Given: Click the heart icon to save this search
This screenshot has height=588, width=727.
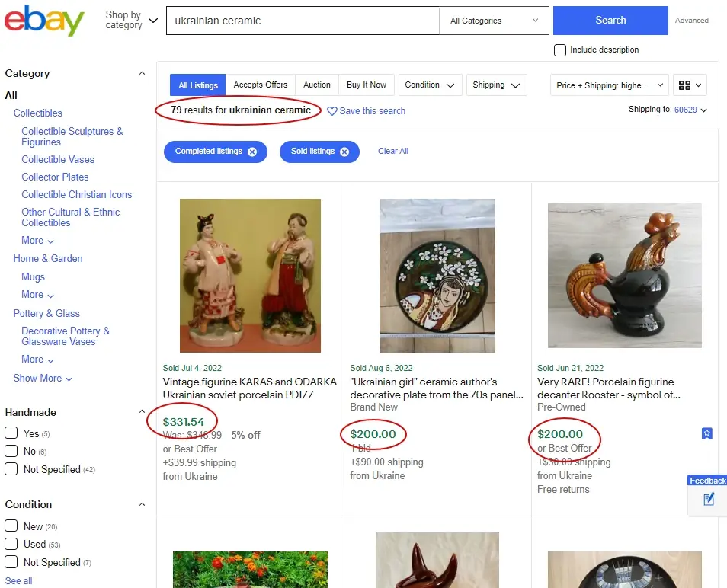Looking at the screenshot, I should (332, 111).
